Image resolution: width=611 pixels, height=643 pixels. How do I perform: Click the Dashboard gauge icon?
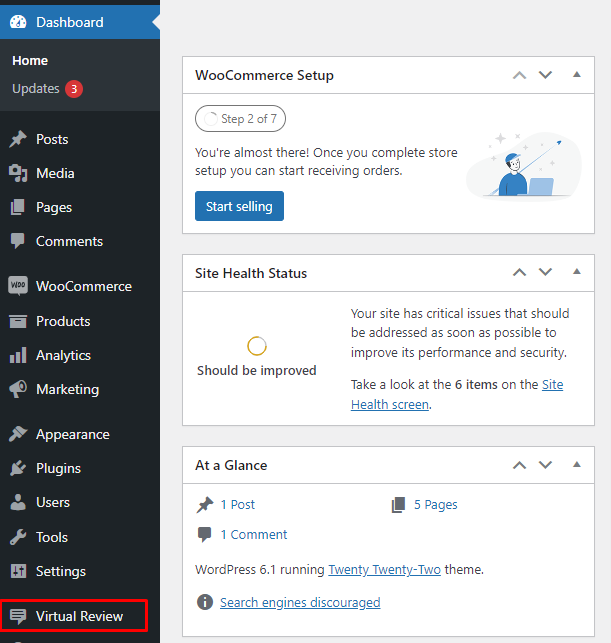18,22
